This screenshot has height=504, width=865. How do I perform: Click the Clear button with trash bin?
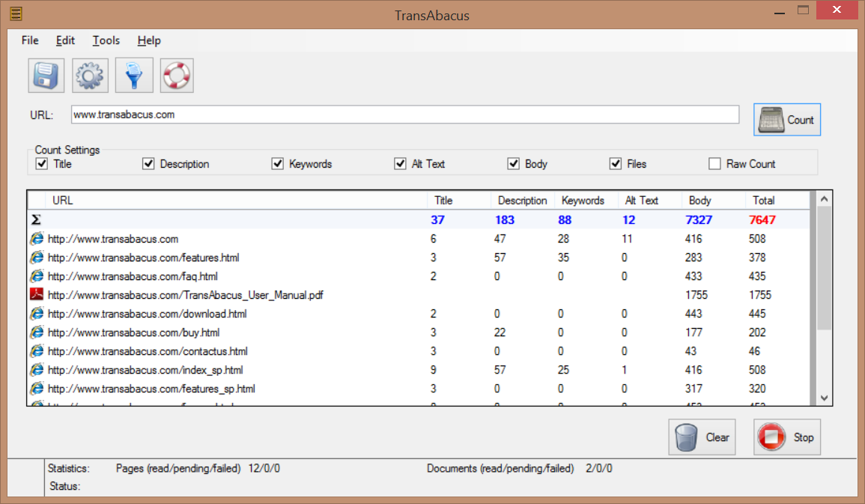coord(702,437)
